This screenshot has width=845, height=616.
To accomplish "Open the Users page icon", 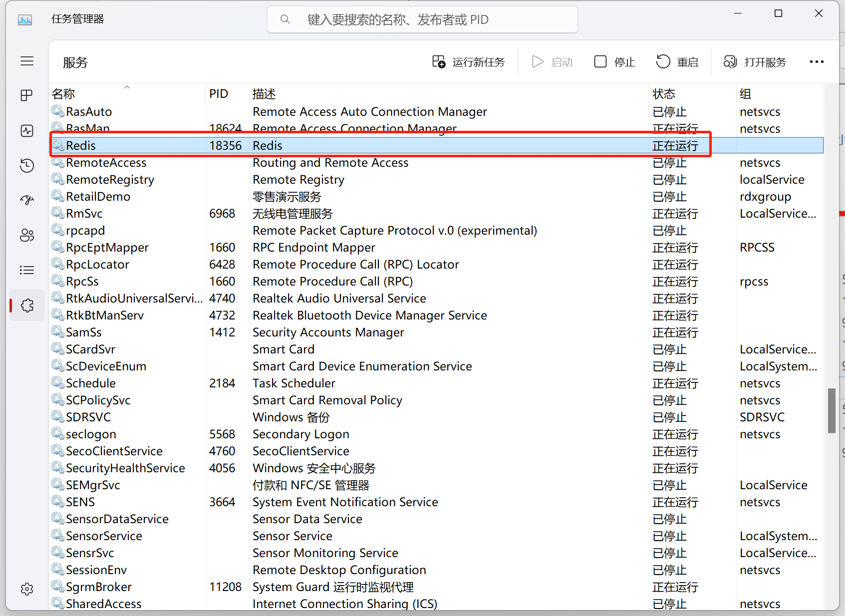I will [x=27, y=235].
